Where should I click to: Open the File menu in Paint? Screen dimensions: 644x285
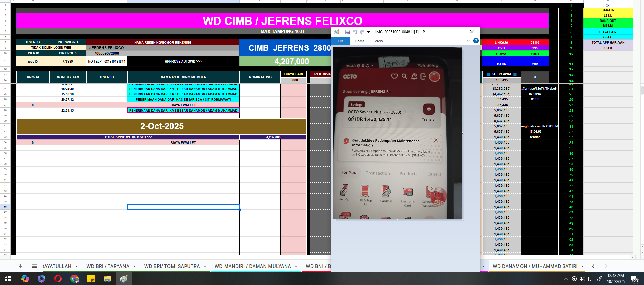pos(341,41)
